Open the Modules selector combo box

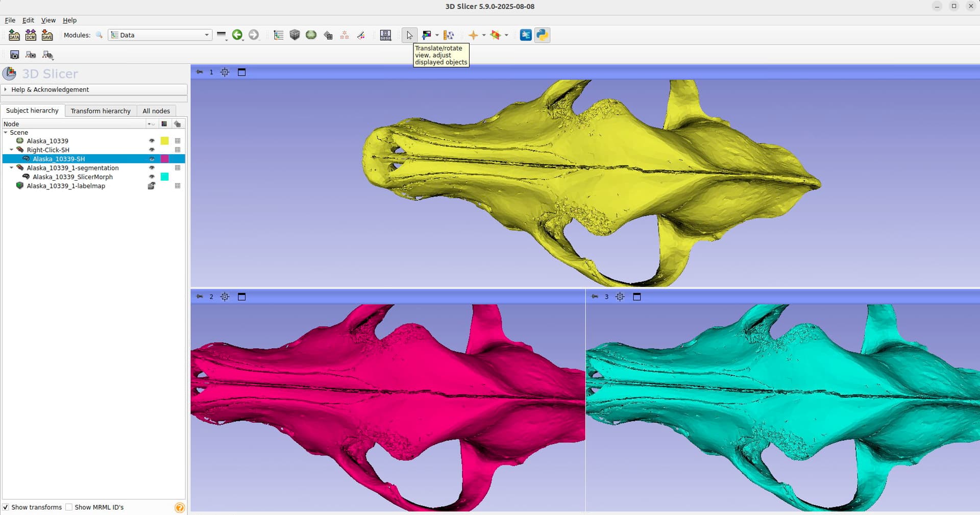pos(160,35)
